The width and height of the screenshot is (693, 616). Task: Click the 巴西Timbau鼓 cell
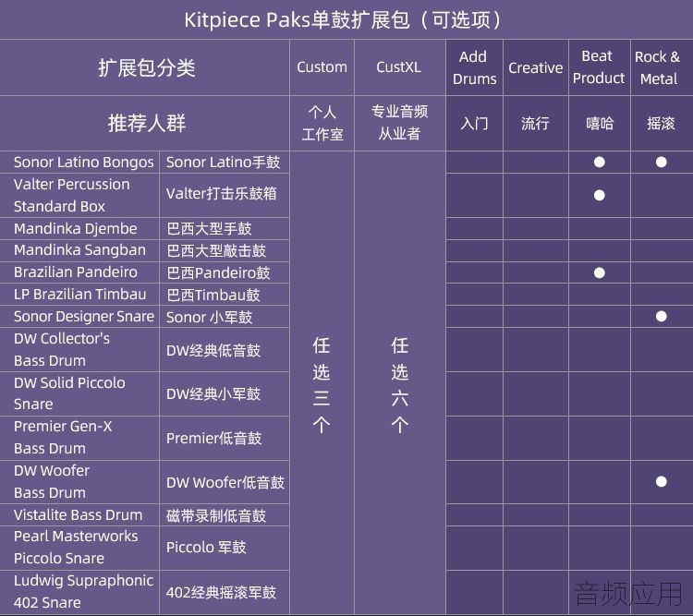tap(224, 295)
